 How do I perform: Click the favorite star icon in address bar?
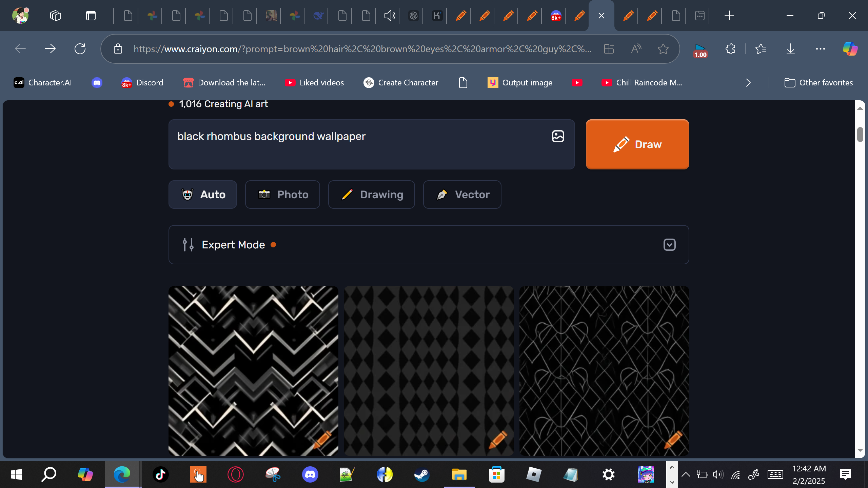pos(663,49)
